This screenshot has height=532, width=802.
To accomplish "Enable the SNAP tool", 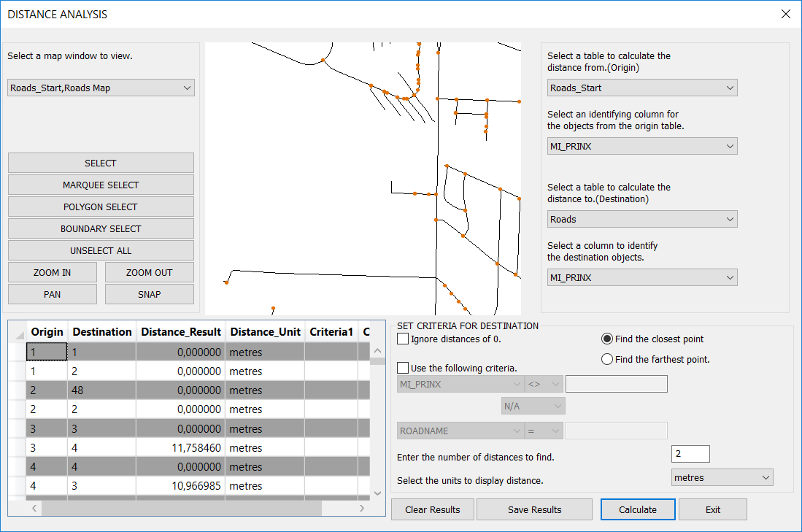I will click(149, 294).
